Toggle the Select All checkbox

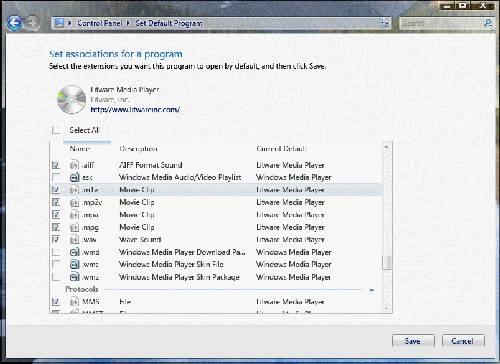56,130
